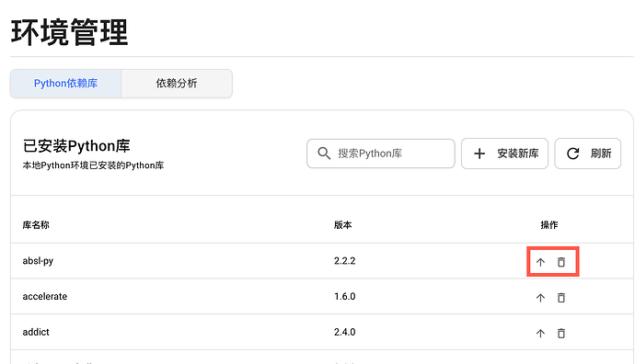The width and height of the screenshot is (635, 364).
Task: Focus the 搜索Python库 search field
Action: coord(381,154)
